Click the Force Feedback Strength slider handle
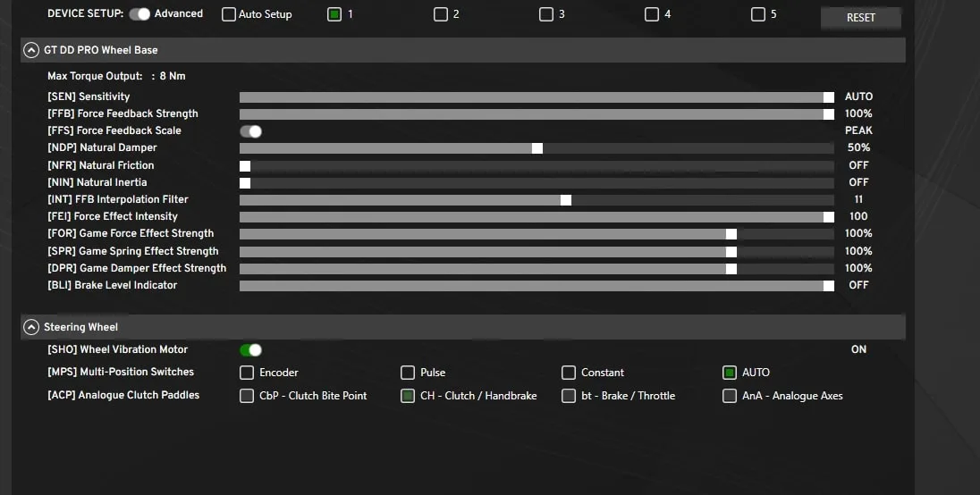 pyautogui.click(x=829, y=114)
